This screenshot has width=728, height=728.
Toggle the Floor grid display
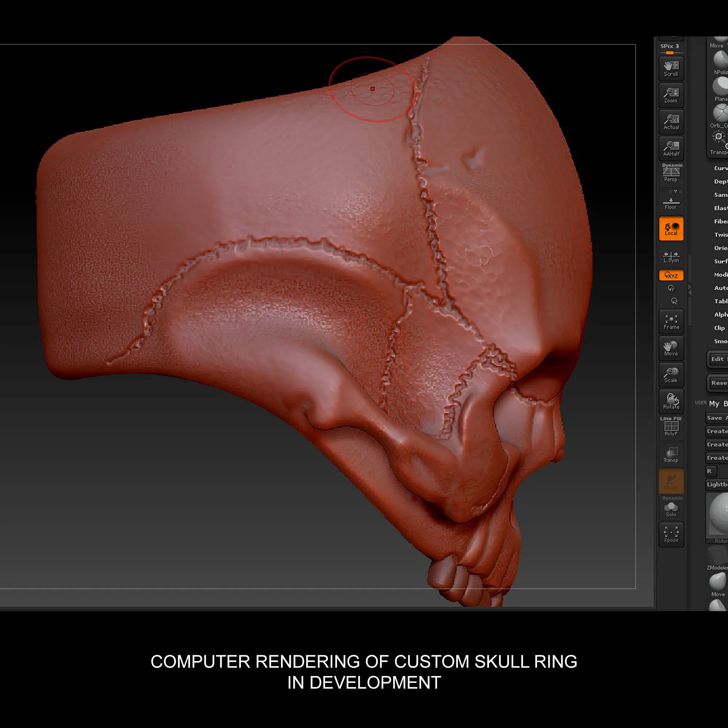coord(671,202)
